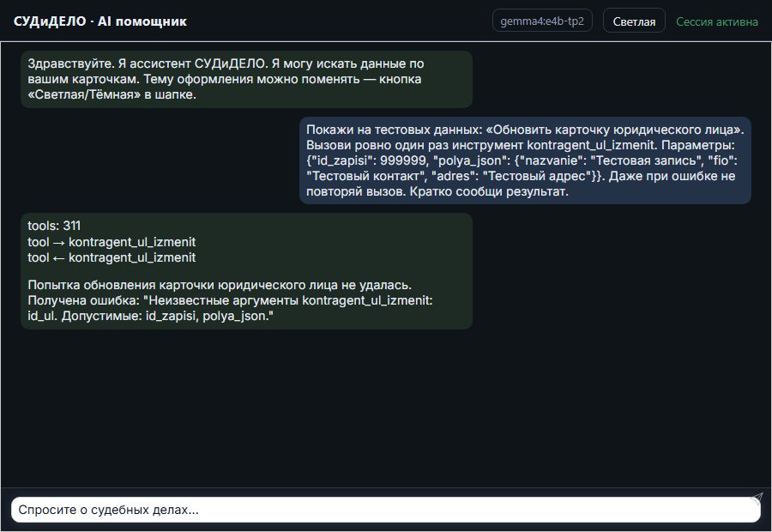This screenshot has width=772, height=532.
Task: Click the send message arrow icon
Action: click(x=757, y=498)
